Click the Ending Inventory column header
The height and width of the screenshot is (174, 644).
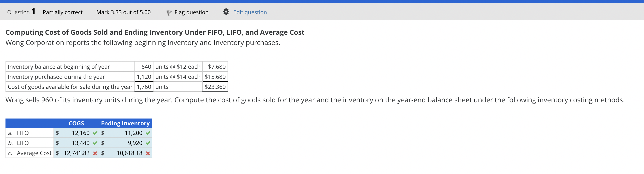point(125,123)
